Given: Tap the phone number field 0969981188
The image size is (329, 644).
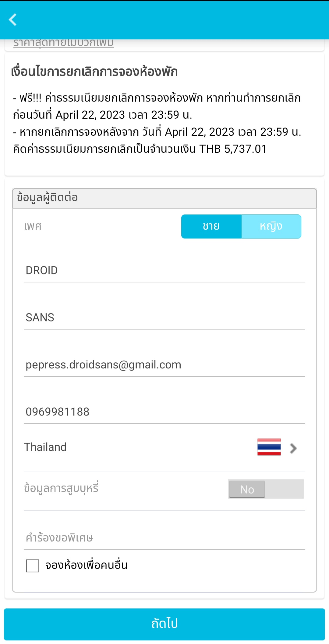Looking at the screenshot, I should [x=164, y=412].
